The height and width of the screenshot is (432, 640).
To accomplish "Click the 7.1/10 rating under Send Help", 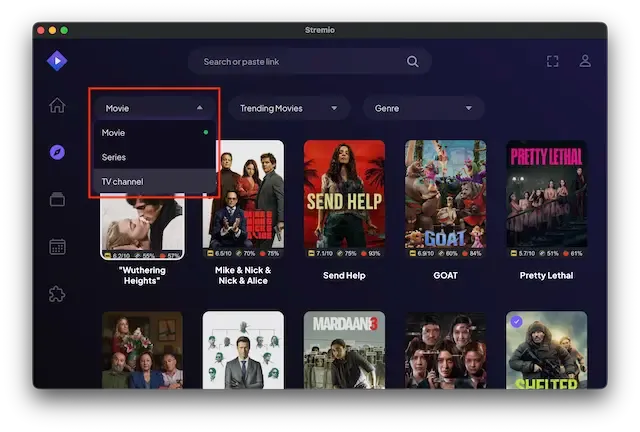I will click(321, 254).
